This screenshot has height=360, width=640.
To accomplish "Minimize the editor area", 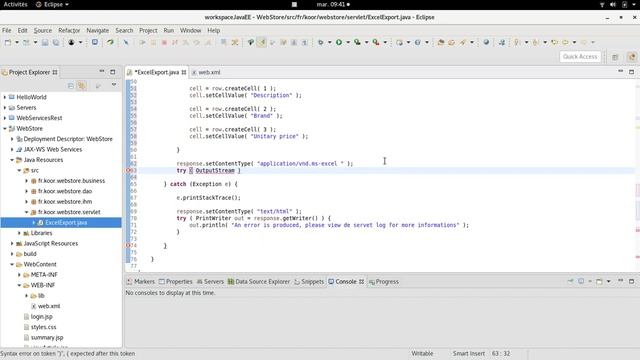I will pyautogui.click(x=620, y=71).
